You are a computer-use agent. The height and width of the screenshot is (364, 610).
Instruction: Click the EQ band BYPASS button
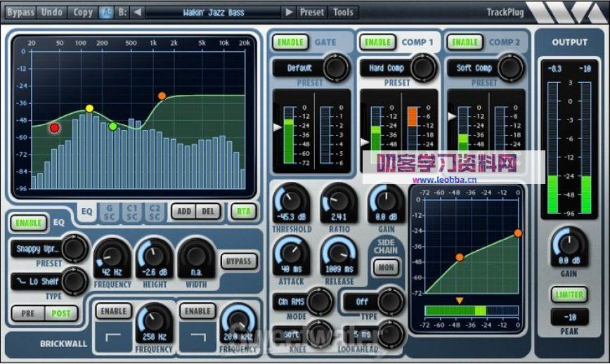click(x=239, y=261)
